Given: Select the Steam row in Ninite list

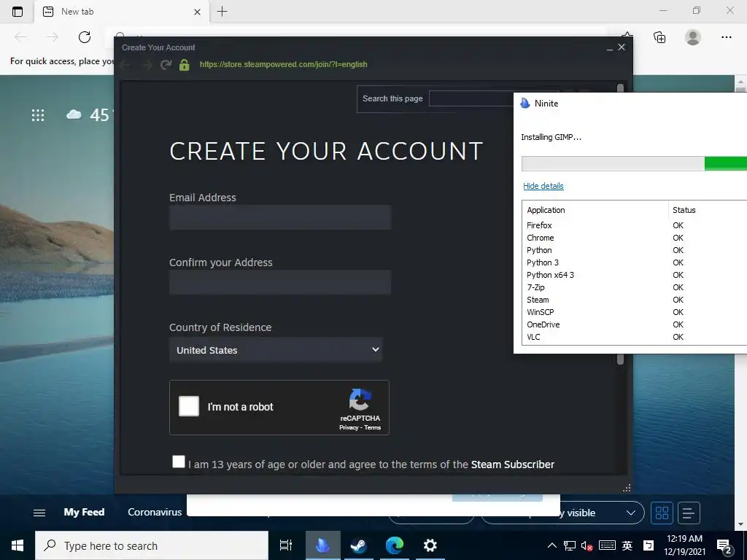Looking at the screenshot, I should coord(635,300).
